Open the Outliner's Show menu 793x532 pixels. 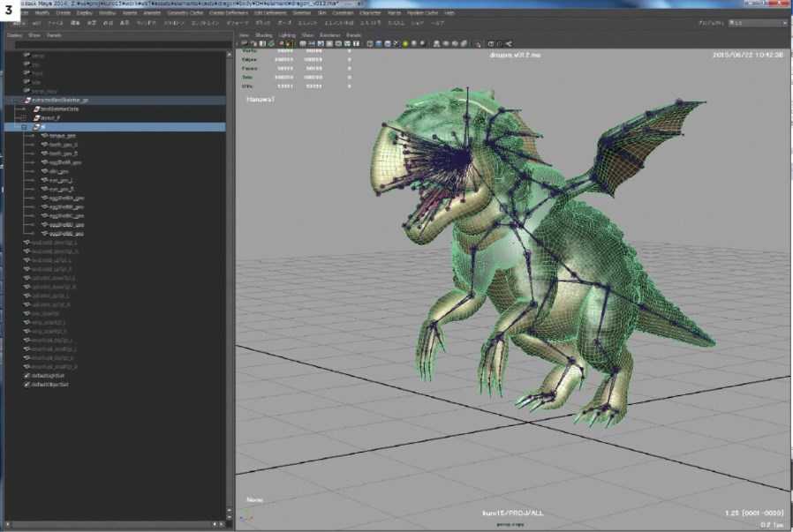pos(34,35)
